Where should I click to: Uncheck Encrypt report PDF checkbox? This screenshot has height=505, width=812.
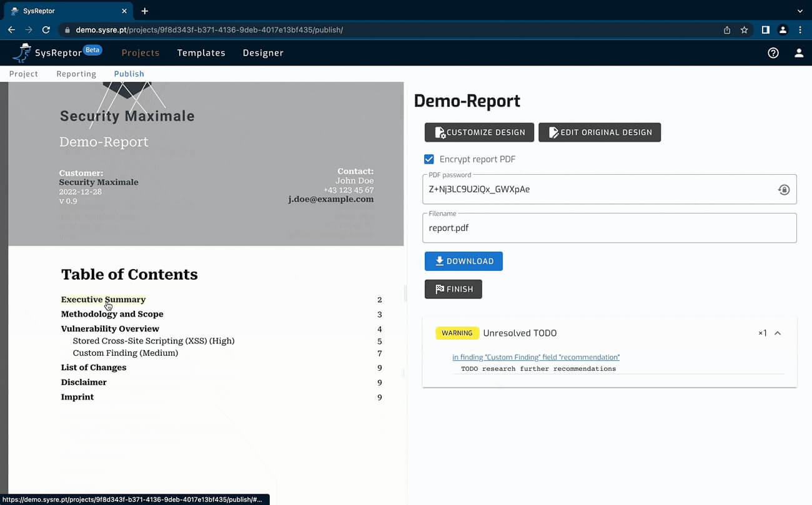pyautogui.click(x=429, y=159)
